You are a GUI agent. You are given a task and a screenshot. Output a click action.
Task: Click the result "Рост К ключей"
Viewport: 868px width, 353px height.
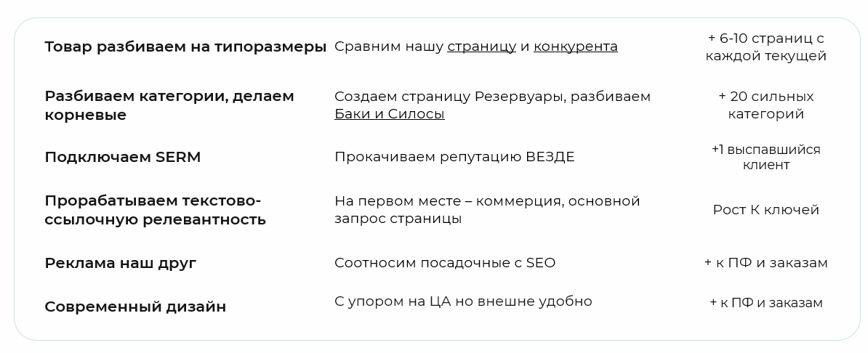pos(765,210)
